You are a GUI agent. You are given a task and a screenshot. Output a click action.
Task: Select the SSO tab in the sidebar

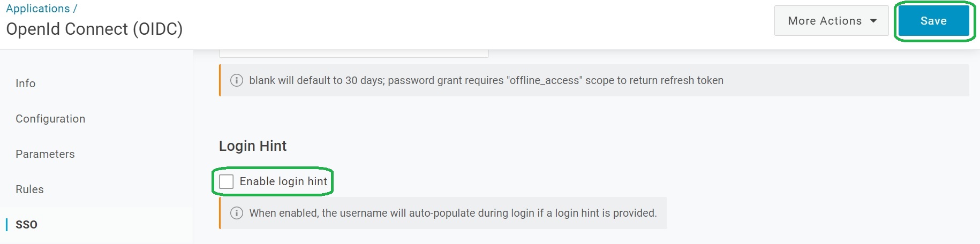pos(26,225)
